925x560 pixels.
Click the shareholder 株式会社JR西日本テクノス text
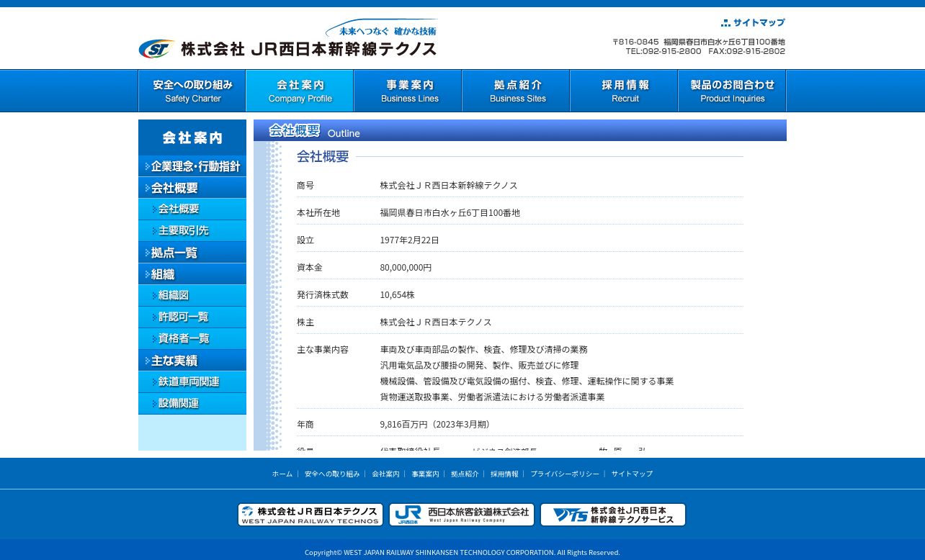pyautogui.click(x=436, y=322)
